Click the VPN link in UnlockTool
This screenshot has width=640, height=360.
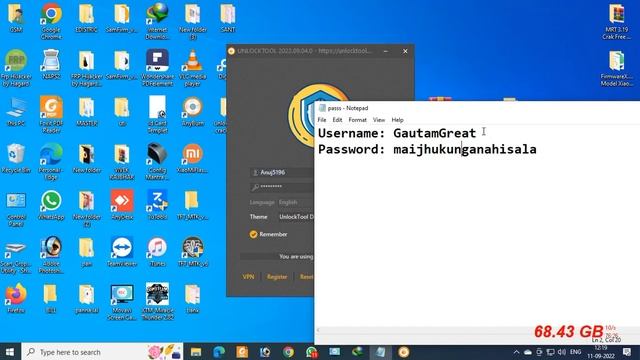248,277
